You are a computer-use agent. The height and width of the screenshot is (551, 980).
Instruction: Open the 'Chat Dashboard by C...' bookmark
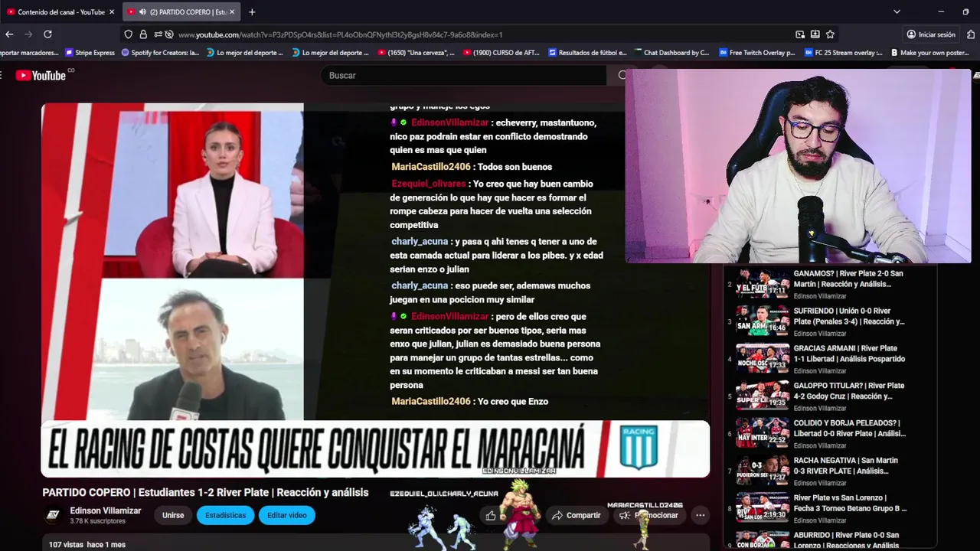coord(671,53)
